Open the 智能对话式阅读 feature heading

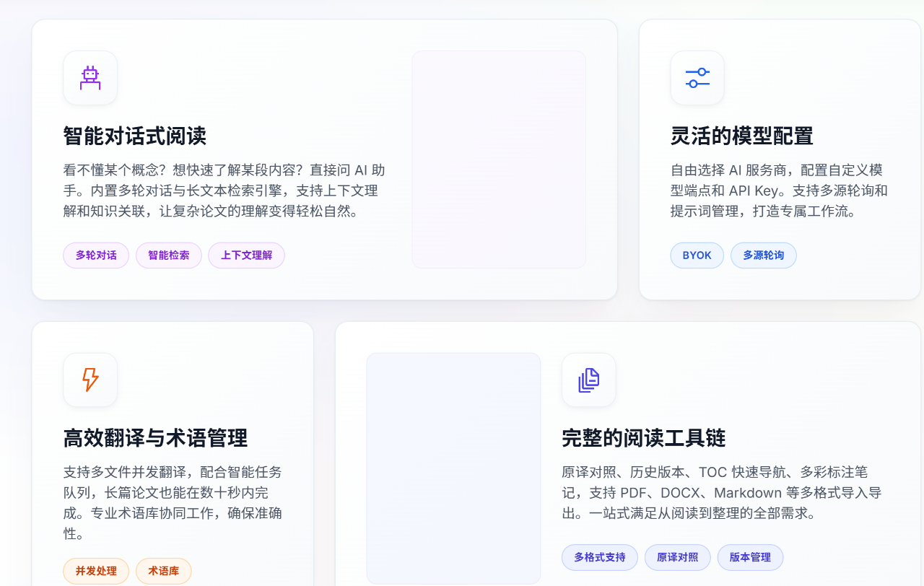(134, 136)
